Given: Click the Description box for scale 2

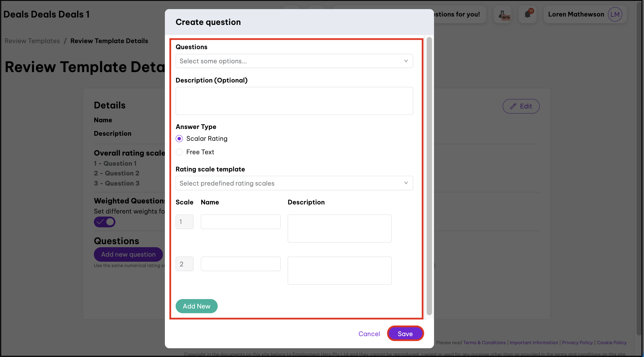Looking at the screenshot, I should click(339, 270).
